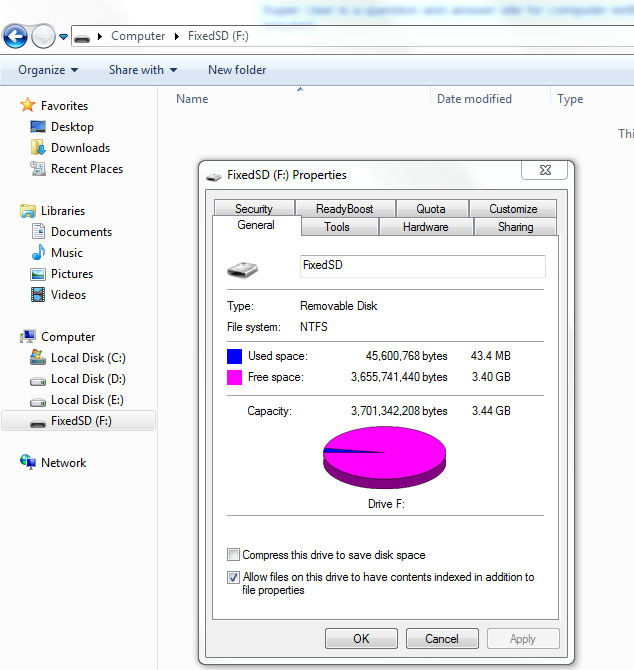Expand the arrow before Computer in address bar
This screenshot has width=634, height=670.
pyautogui.click(x=100, y=37)
